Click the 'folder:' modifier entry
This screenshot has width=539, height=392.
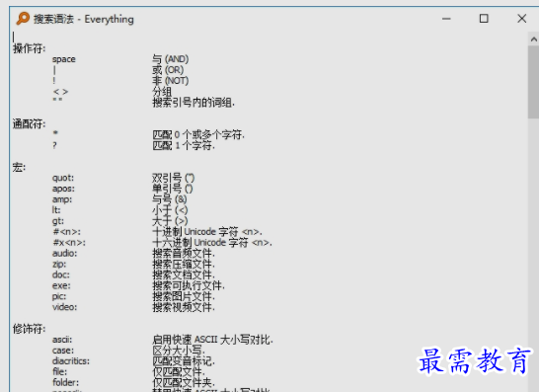pyautogui.click(x=65, y=382)
